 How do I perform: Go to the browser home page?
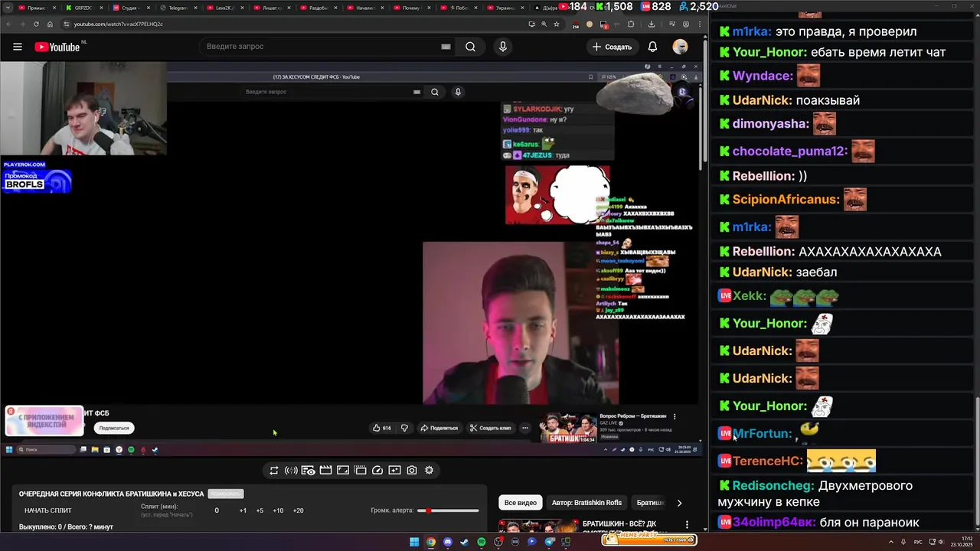(50, 24)
